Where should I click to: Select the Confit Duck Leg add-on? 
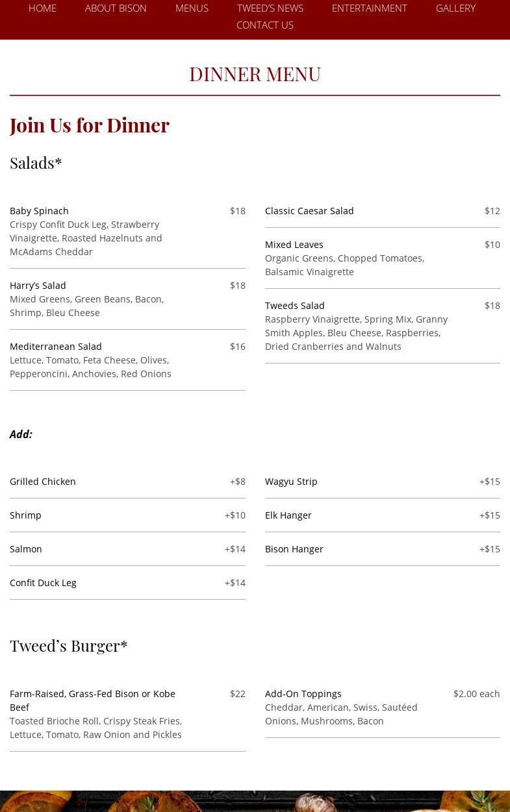[43, 583]
